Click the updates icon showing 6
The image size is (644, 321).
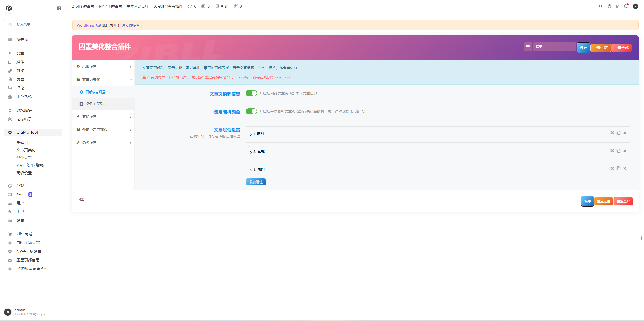(192, 6)
